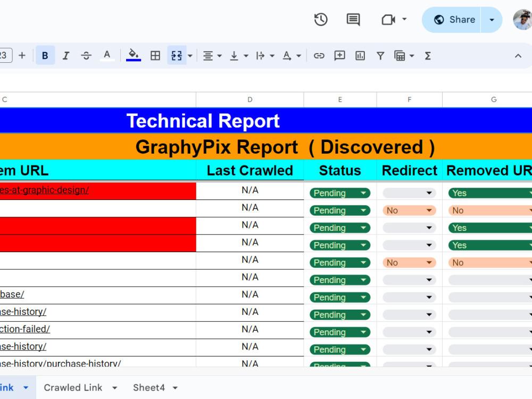This screenshot has height=399, width=532.
Task: Open horizontal align options
Action: tap(212, 56)
